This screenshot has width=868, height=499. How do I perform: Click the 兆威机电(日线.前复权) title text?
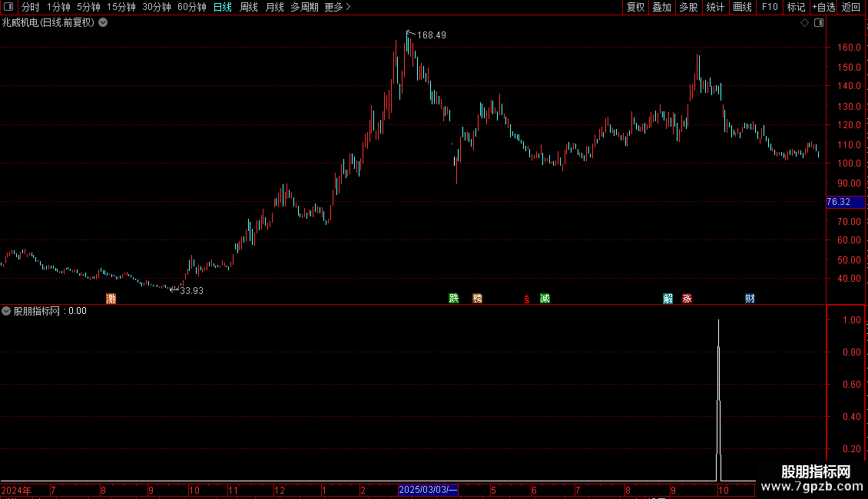48,23
